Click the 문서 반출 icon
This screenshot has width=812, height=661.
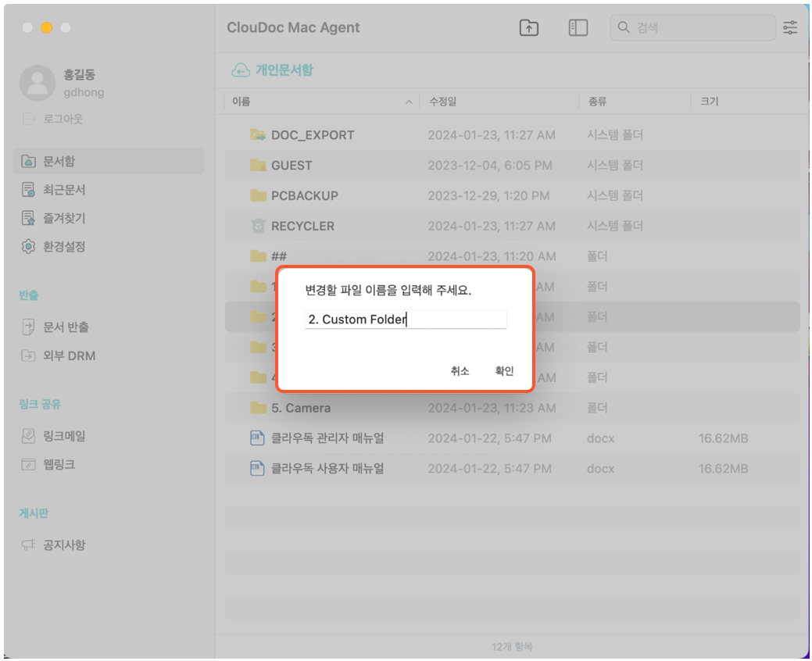[x=28, y=327]
